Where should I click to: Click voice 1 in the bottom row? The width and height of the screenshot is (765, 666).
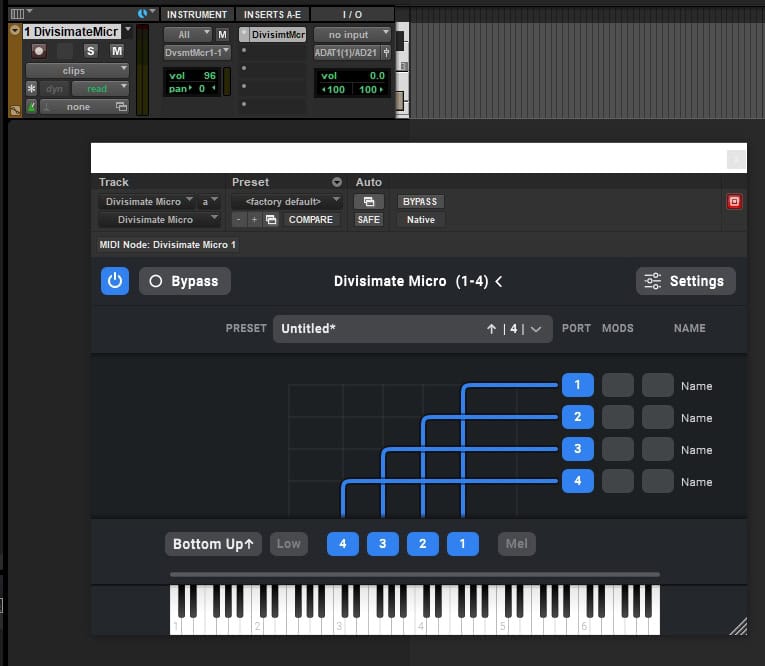tap(463, 544)
